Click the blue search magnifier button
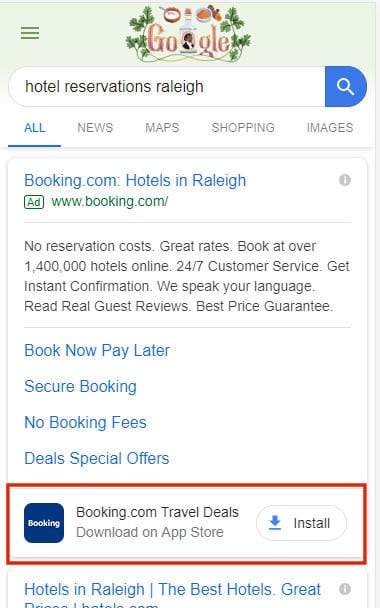The width and height of the screenshot is (380, 608). click(345, 86)
